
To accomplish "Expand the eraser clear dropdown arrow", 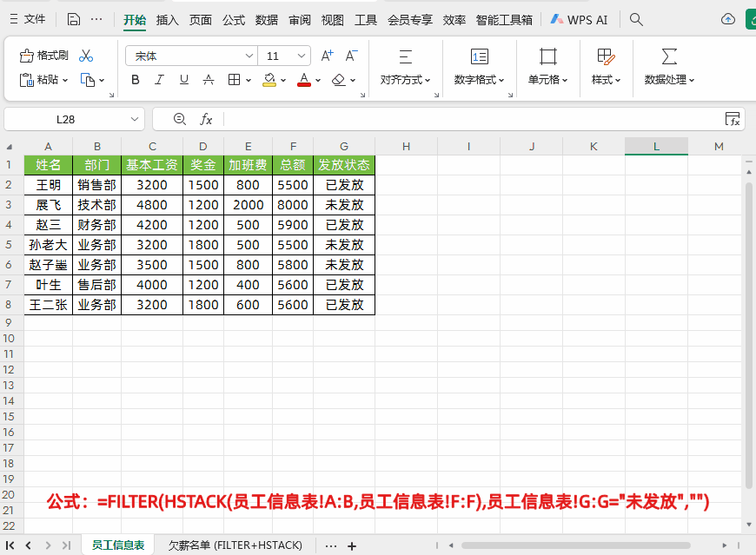I will tap(353, 81).
